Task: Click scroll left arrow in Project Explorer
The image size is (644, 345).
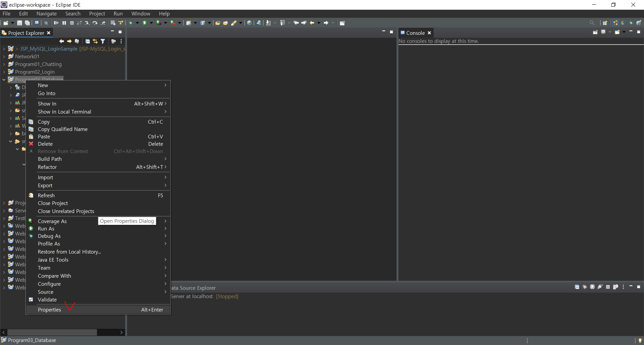Action: pyautogui.click(x=3, y=332)
